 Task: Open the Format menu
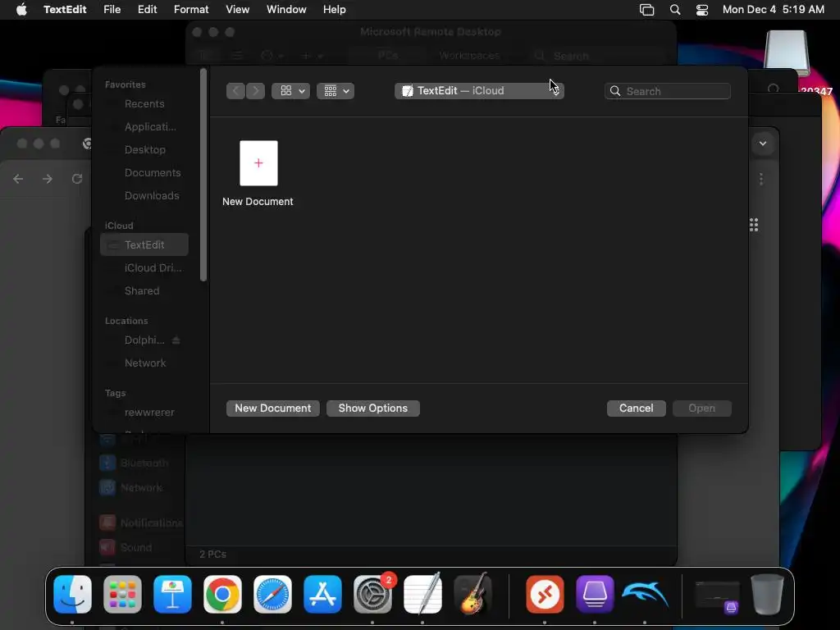[191, 10]
